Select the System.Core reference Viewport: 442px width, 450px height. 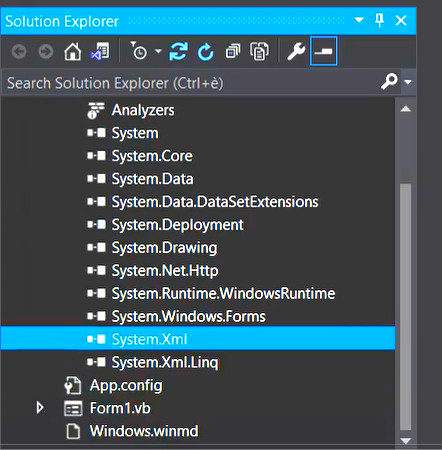pyautogui.click(x=152, y=156)
